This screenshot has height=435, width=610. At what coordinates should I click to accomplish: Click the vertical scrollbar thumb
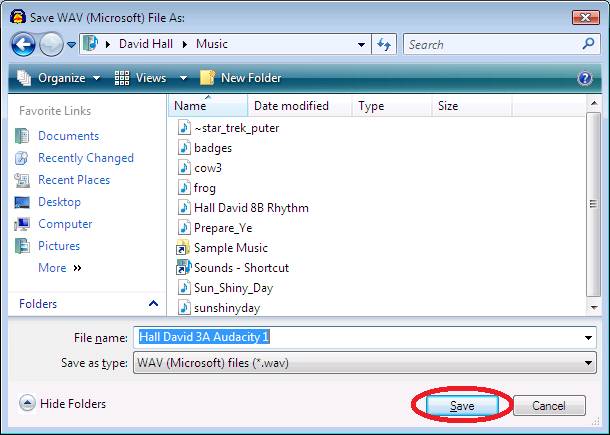[x=594, y=204]
